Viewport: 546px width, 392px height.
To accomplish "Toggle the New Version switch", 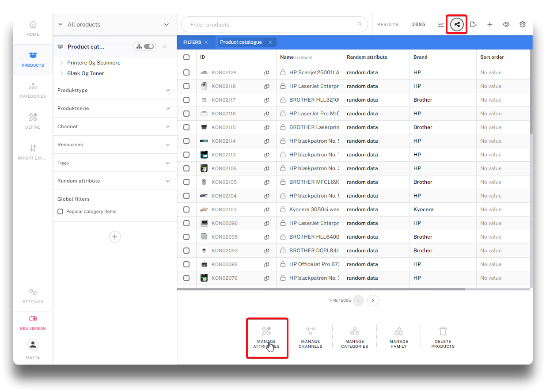I will click(x=33, y=319).
